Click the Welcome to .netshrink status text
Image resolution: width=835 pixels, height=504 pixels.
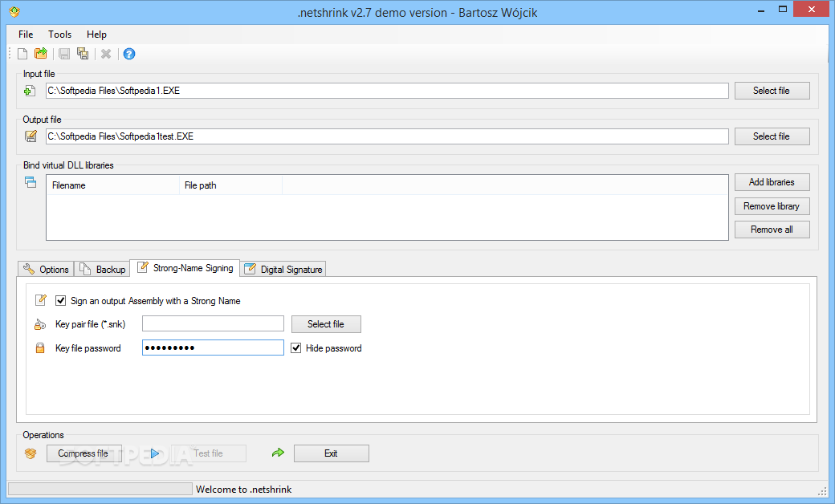[x=244, y=490]
